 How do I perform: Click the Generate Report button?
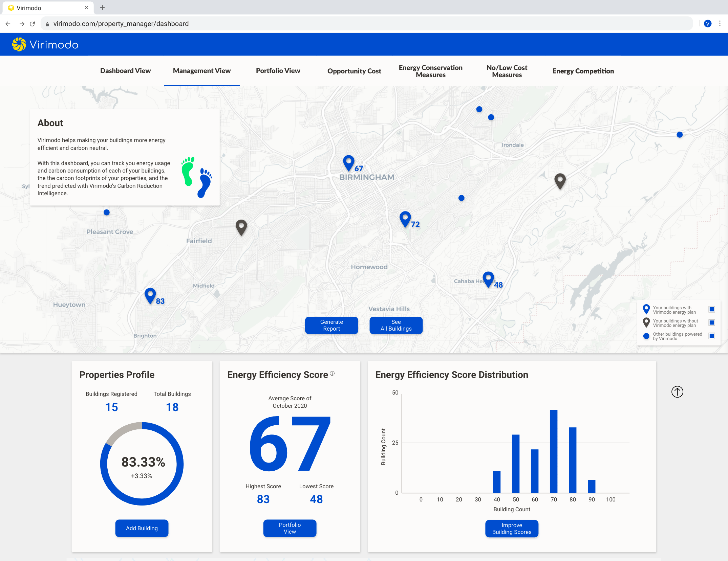point(331,325)
